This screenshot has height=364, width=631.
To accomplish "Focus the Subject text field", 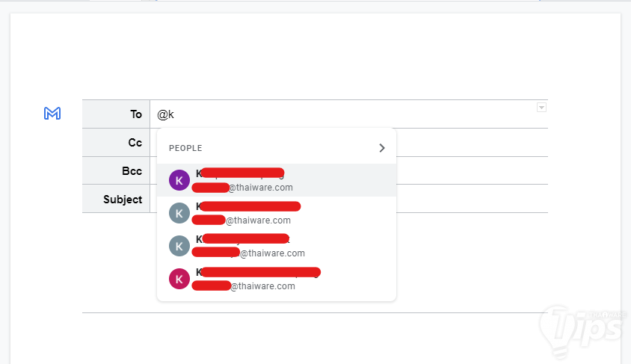I will pos(471,200).
